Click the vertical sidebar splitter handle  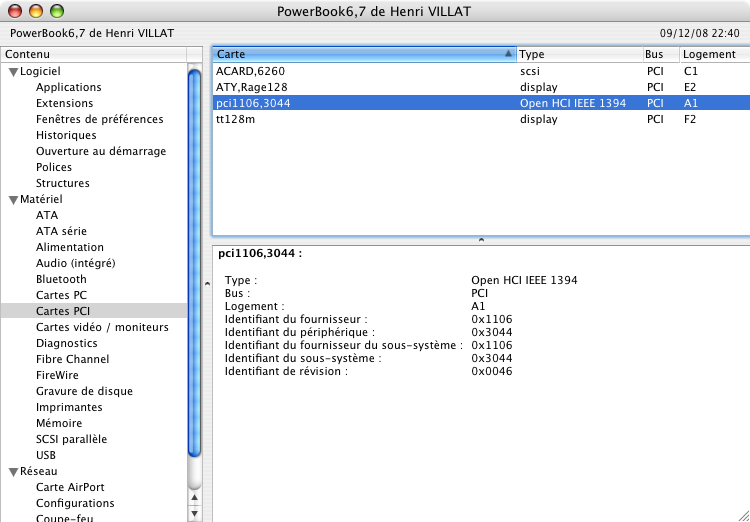coord(207,284)
